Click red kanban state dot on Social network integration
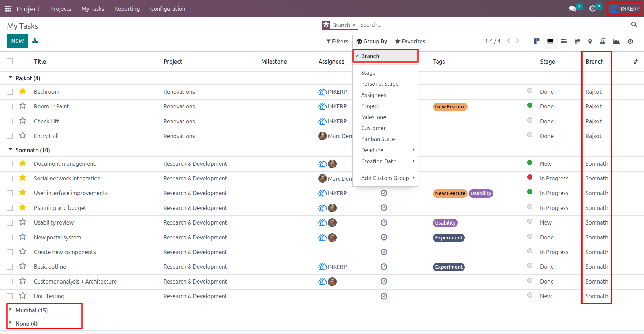Image resolution: width=644 pixels, height=334 pixels. coord(530,177)
